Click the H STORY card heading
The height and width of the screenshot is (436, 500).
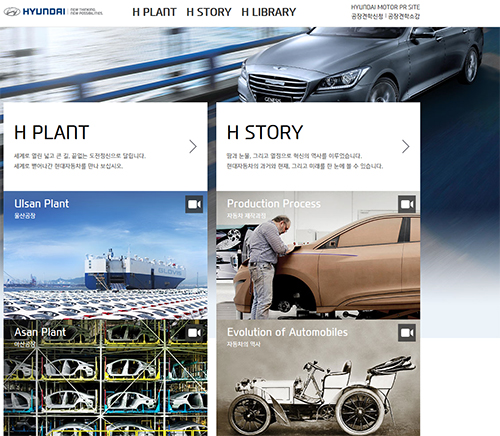pyautogui.click(x=265, y=132)
